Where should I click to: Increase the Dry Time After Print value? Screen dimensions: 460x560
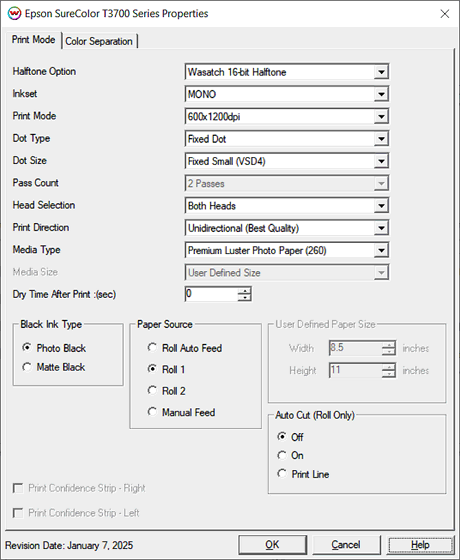point(245,291)
